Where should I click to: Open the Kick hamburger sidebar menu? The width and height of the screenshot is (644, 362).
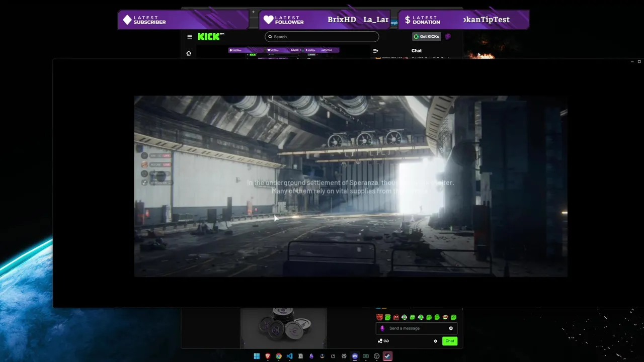pos(189,37)
